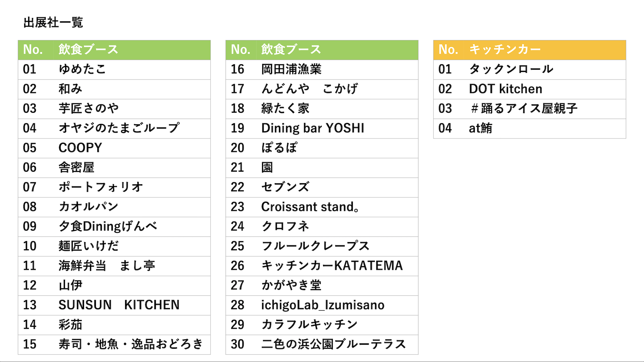Select the COOPY booth cell
This screenshot has width=644, height=362.
click(132, 148)
